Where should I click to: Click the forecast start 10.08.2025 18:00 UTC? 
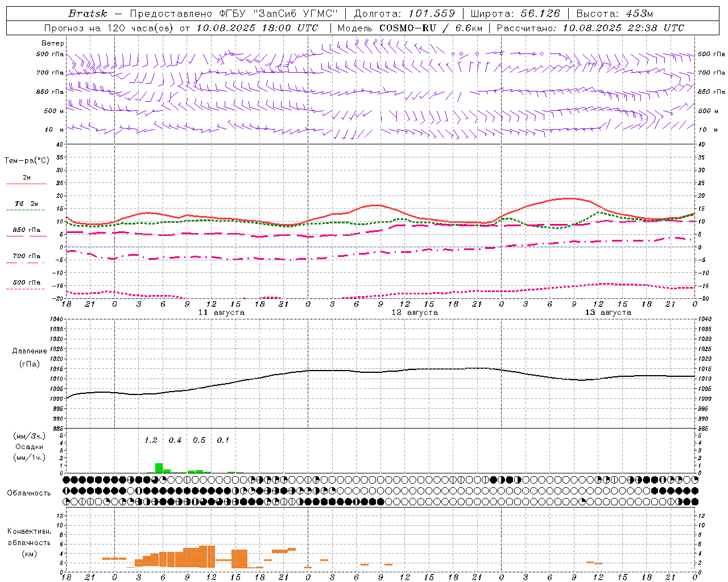[257, 28]
